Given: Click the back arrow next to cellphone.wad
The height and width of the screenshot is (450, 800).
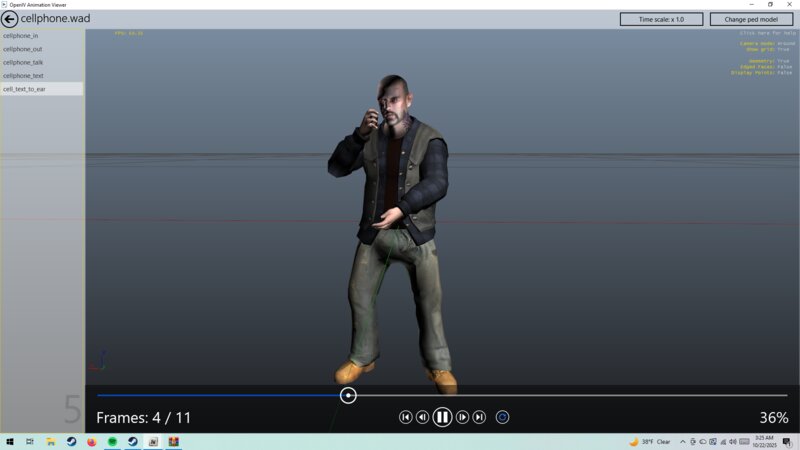Looking at the screenshot, I should (9, 19).
